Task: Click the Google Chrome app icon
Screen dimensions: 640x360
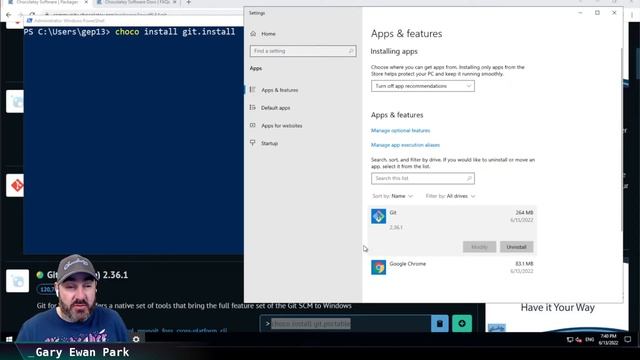Action: [x=378, y=268]
